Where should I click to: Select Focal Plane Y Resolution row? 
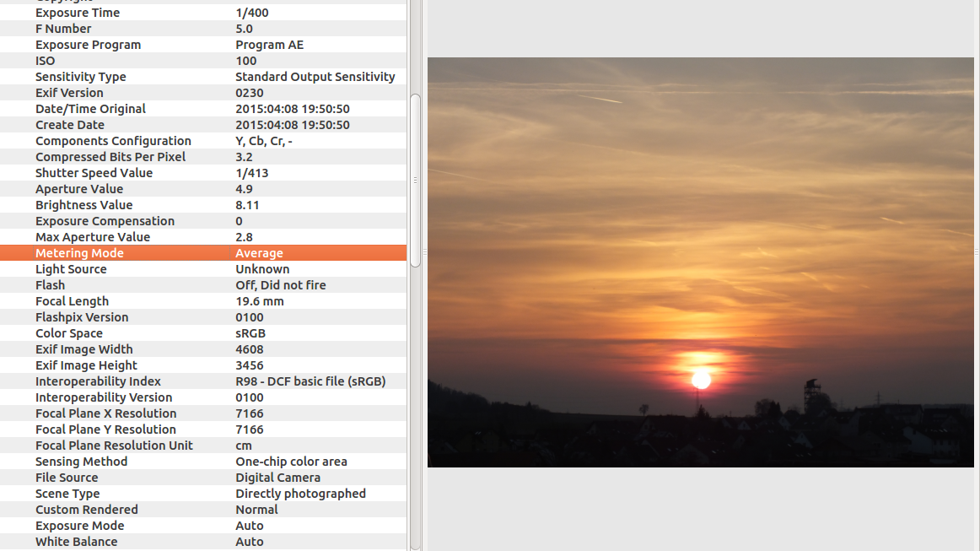pos(203,429)
